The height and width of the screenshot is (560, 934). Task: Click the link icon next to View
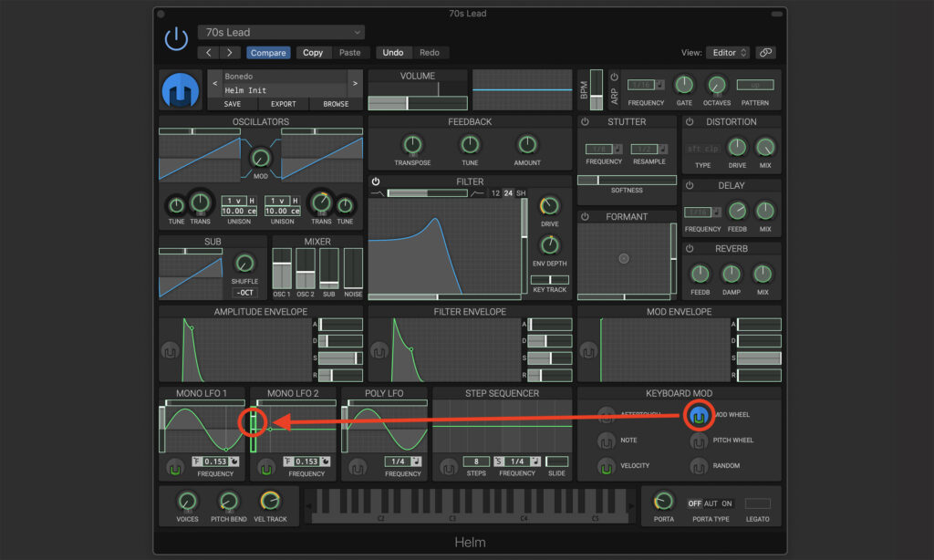tap(766, 52)
